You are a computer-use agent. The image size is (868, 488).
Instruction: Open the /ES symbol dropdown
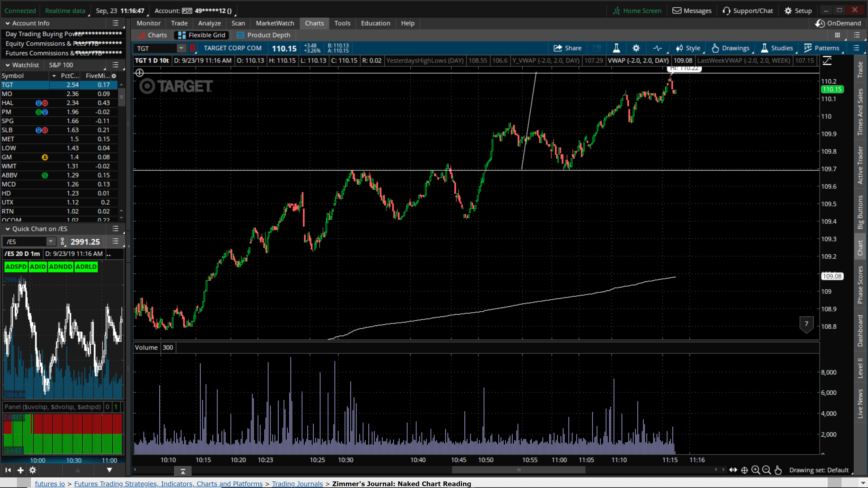51,242
